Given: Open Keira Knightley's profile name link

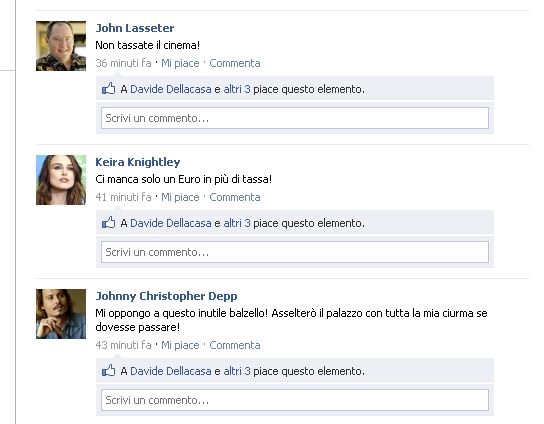Looking at the screenshot, I should (138, 162).
